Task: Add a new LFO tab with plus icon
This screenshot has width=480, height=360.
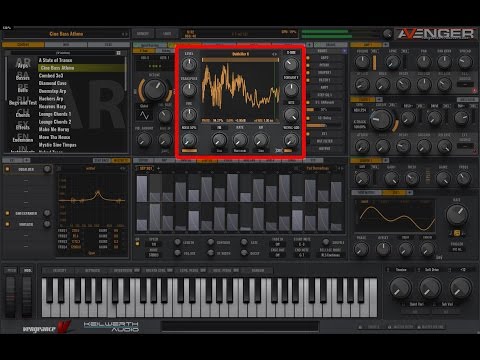Action: click(x=410, y=193)
